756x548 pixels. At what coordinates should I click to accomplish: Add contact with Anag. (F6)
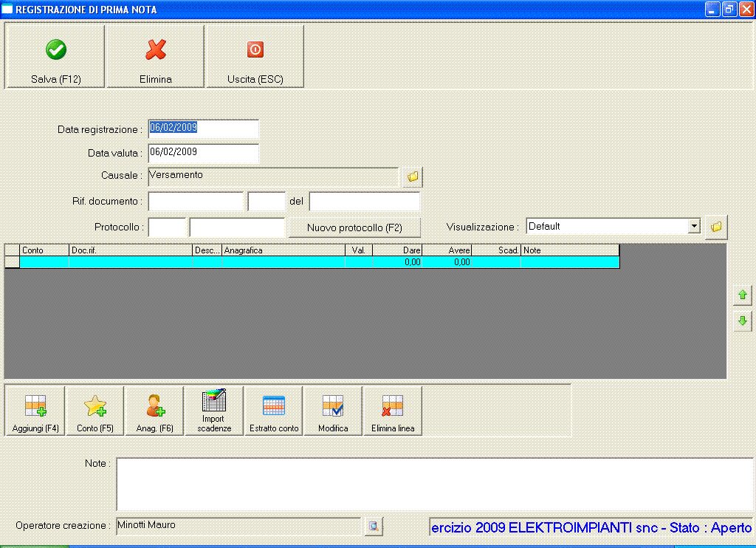154,411
